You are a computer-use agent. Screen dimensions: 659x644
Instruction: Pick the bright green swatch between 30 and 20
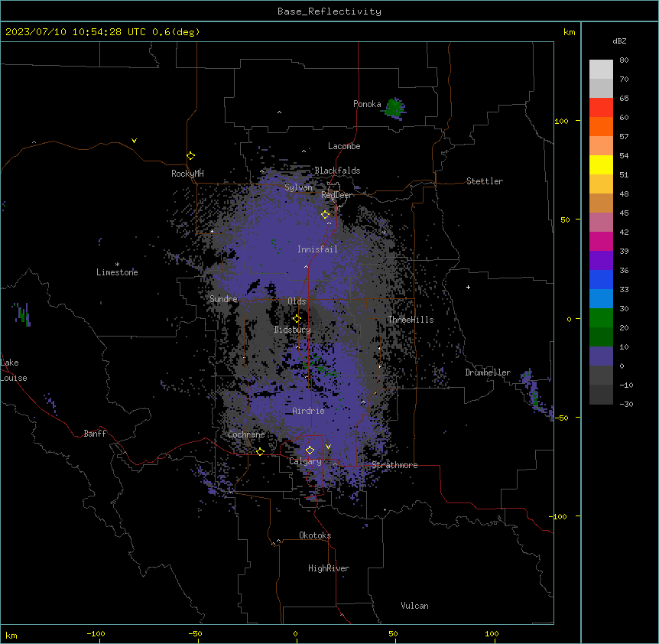(x=601, y=318)
